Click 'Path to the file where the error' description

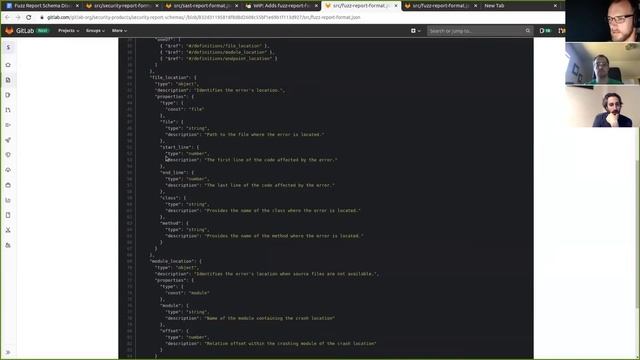[264, 134]
